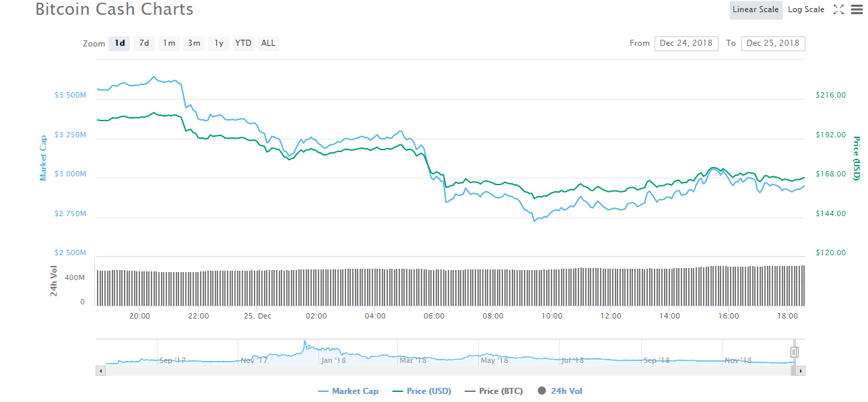Click the 10:00 time axis label
The height and width of the screenshot is (402, 868).
[x=552, y=316]
